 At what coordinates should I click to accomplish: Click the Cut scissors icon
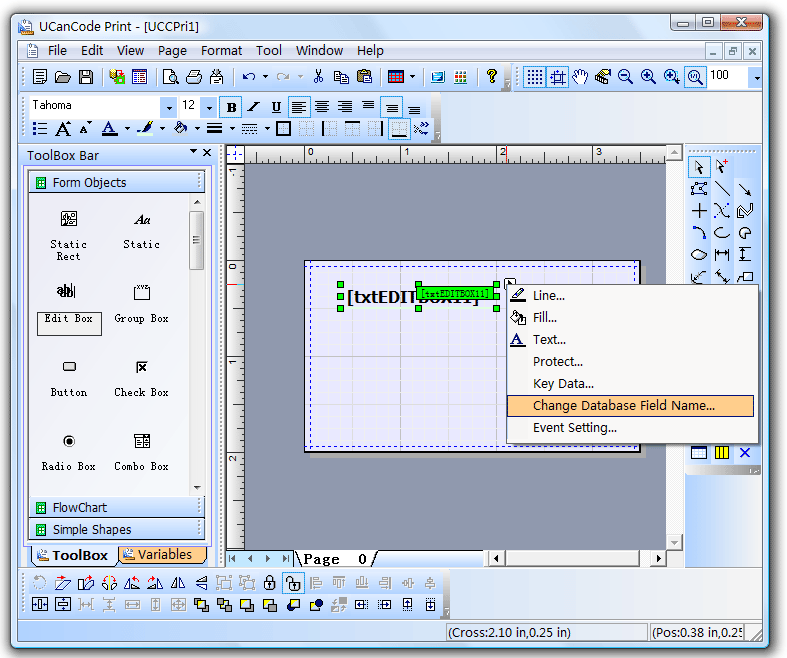tap(318, 77)
